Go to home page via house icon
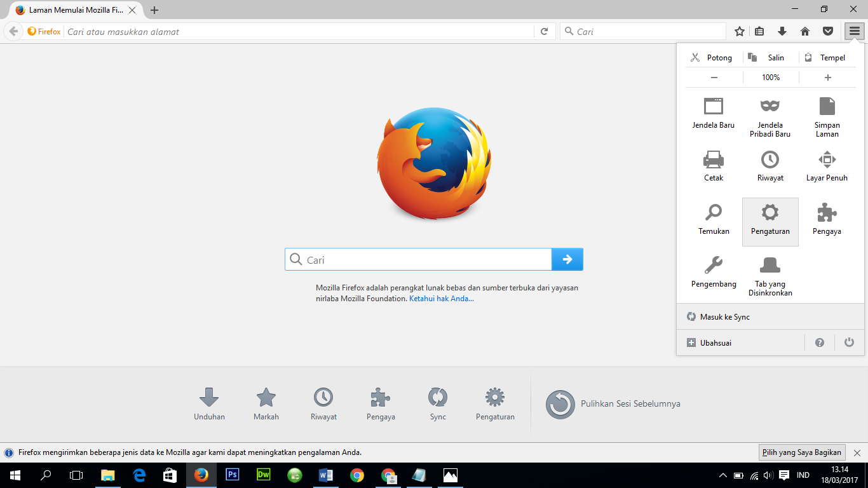The height and width of the screenshot is (488, 868). (805, 31)
